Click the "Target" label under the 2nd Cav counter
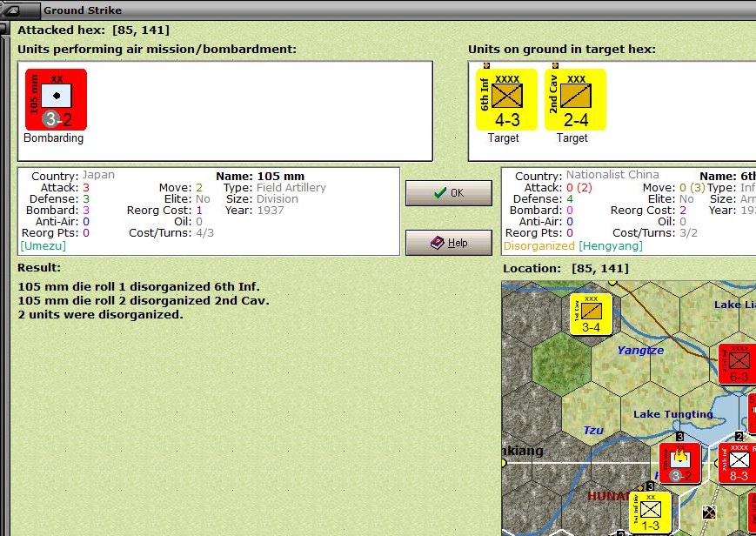This screenshot has width=756, height=536. click(x=572, y=138)
